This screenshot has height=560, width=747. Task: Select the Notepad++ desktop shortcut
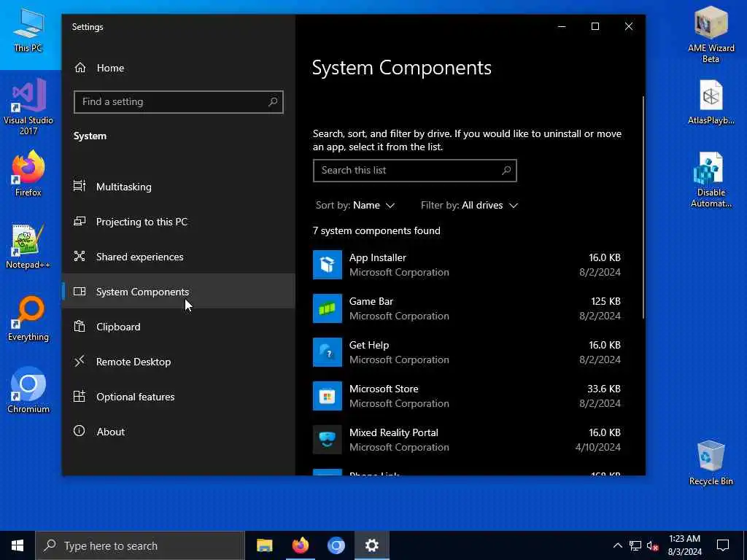click(28, 246)
